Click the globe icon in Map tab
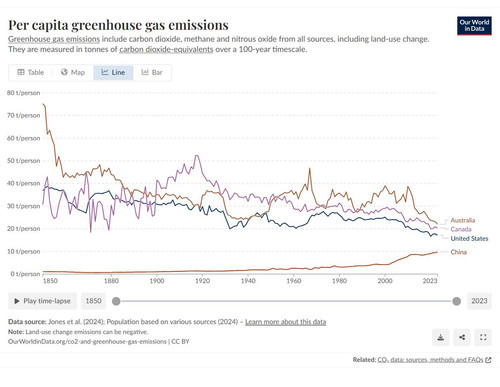Screen dimensions: 500x387 (x=64, y=72)
